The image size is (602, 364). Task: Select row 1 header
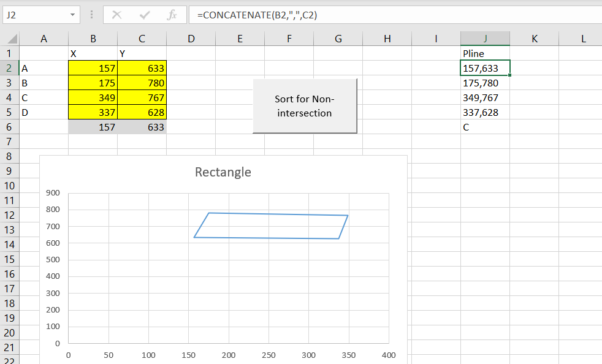(x=9, y=53)
